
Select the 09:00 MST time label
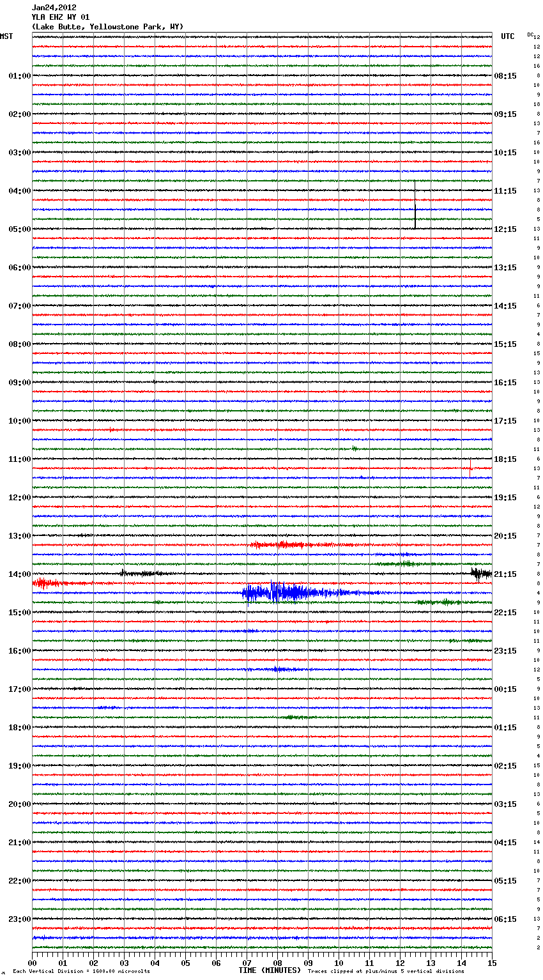[x=20, y=383]
